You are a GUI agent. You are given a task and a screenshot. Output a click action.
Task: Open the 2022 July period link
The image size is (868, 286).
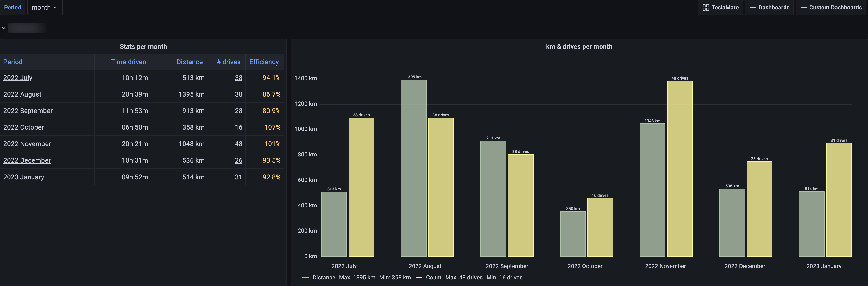[x=18, y=78]
